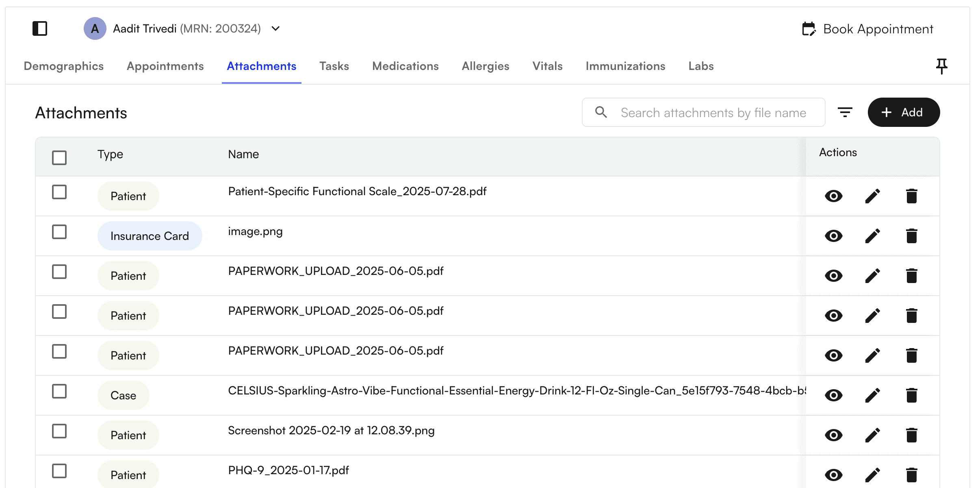Screen dimensions: 980x488
Task: Delete the first PAPERWORK_UPLOAD_2025-06-05.pdf
Action: (912, 276)
